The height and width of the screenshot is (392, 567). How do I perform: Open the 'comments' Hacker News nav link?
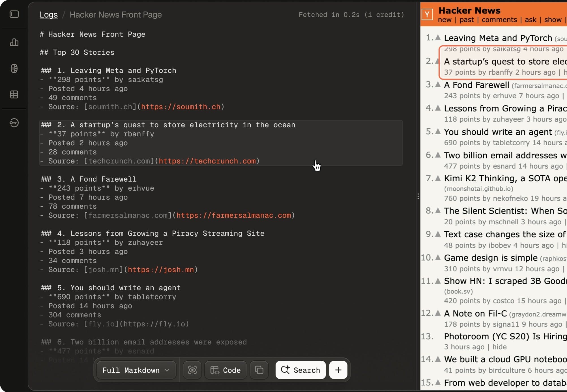tap(499, 20)
